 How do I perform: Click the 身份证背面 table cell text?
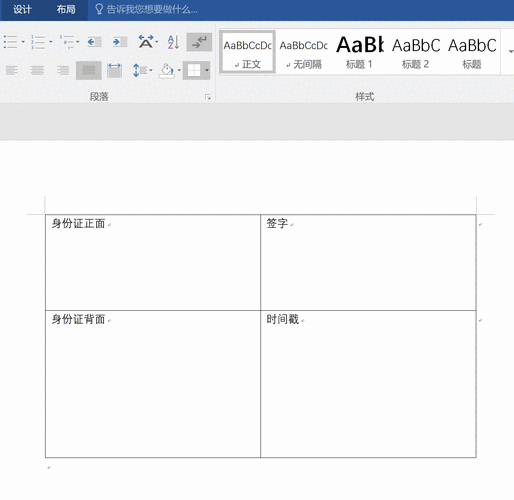78,319
